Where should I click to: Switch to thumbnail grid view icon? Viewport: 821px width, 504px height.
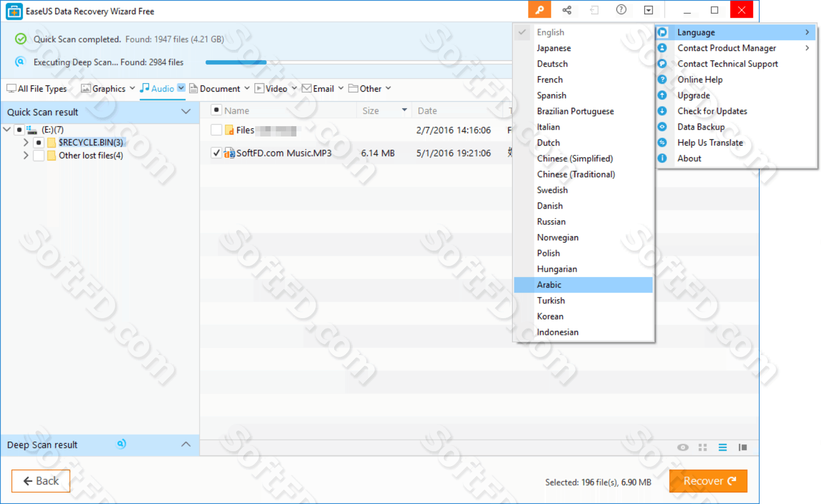pos(703,447)
